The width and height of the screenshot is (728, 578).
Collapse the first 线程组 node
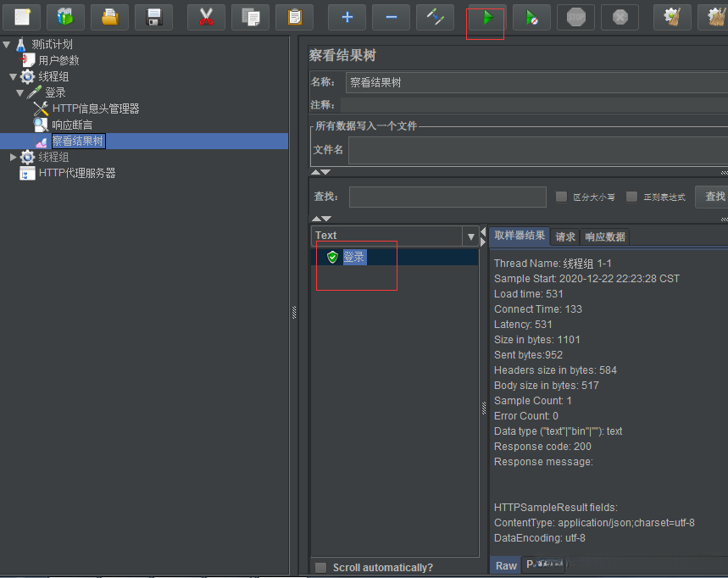(13, 76)
